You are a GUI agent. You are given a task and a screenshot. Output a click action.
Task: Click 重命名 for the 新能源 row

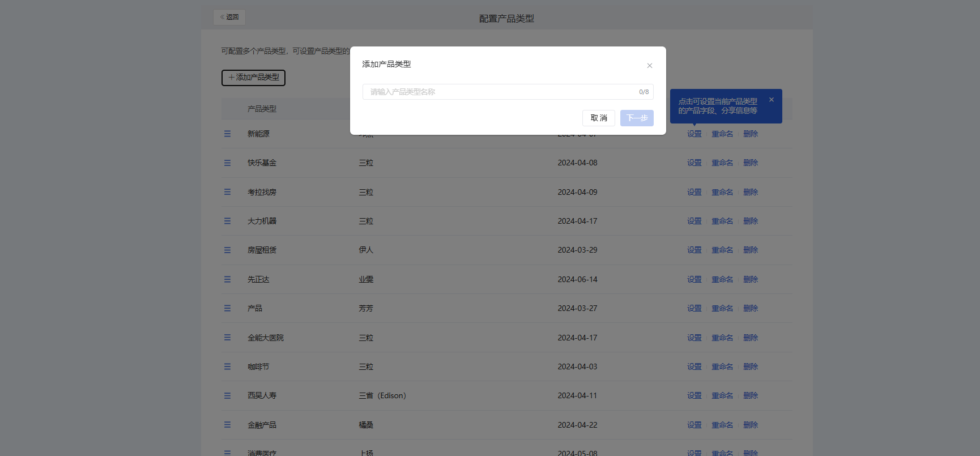pos(722,134)
